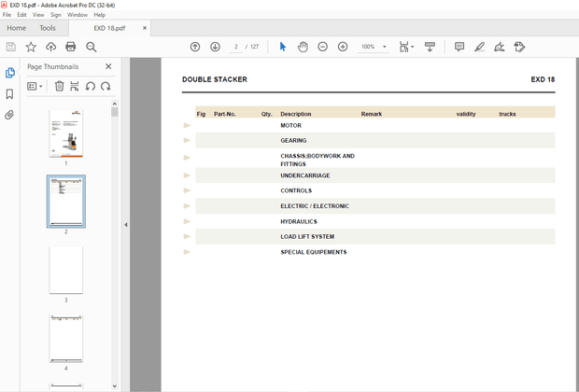Screen dimensions: 579x392
Task: Close the EXD 18.pdf tab
Action: point(145,28)
